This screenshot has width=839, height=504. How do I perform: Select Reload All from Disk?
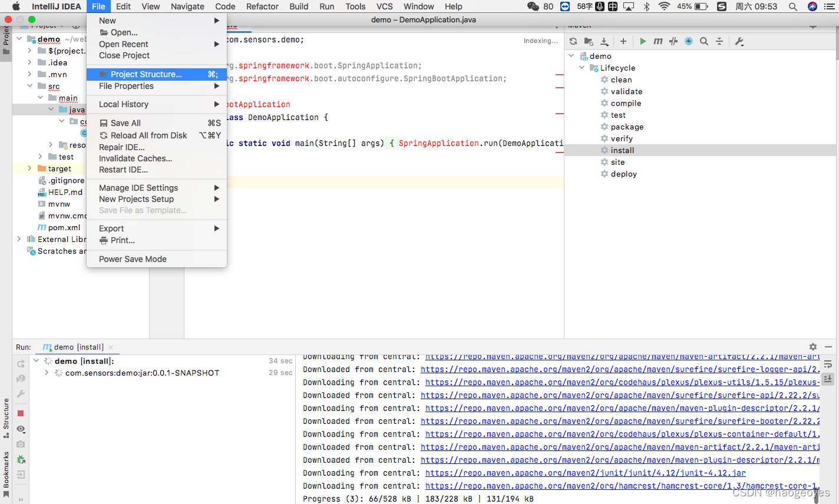(x=157, y=135)
